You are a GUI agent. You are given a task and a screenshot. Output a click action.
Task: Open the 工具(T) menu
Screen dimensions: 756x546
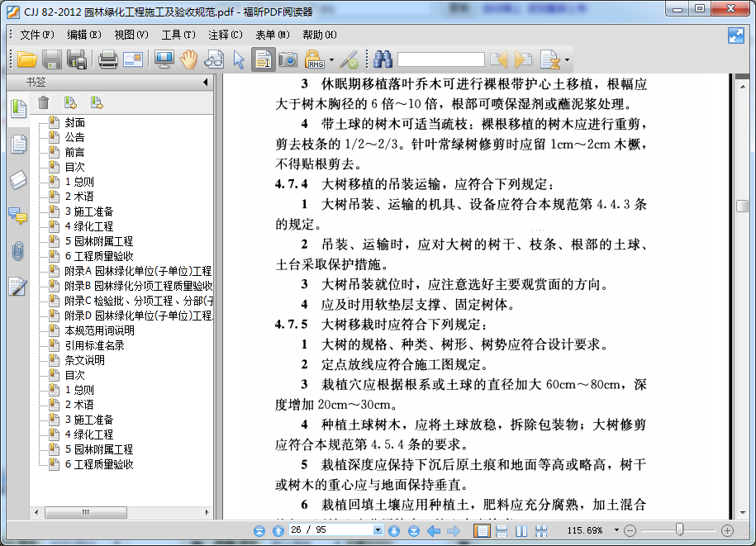point(178,35)
